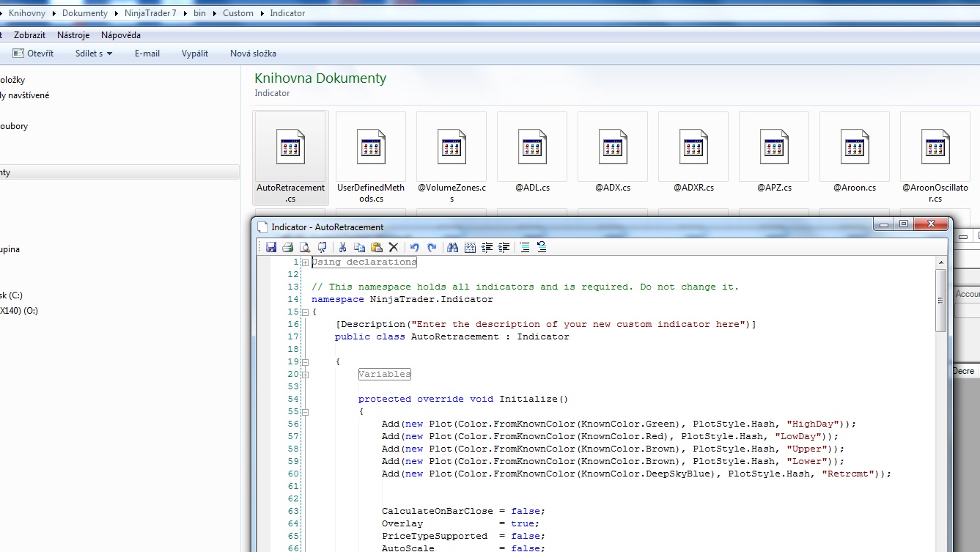Expand the 'Using declarations' code region
This screenshot has width=980, height=552.
click(305, 262)
